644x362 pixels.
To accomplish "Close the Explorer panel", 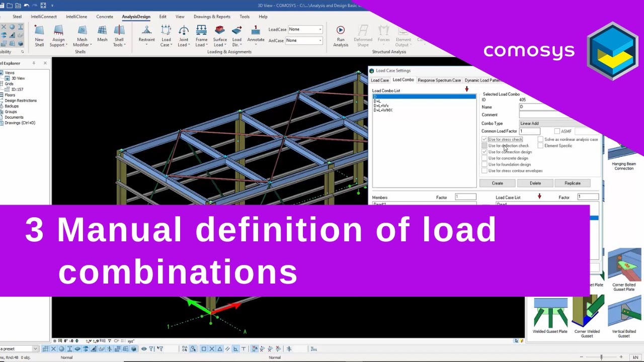I will [x=45, y=63].
